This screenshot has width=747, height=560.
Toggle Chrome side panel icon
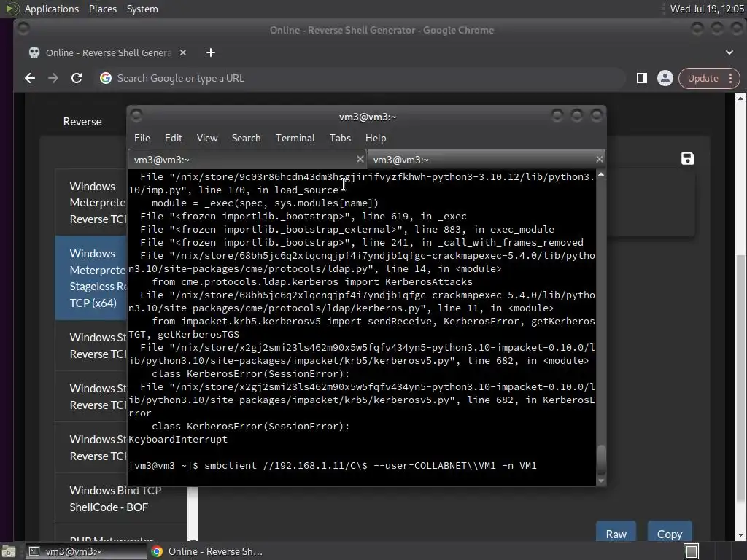642,78
